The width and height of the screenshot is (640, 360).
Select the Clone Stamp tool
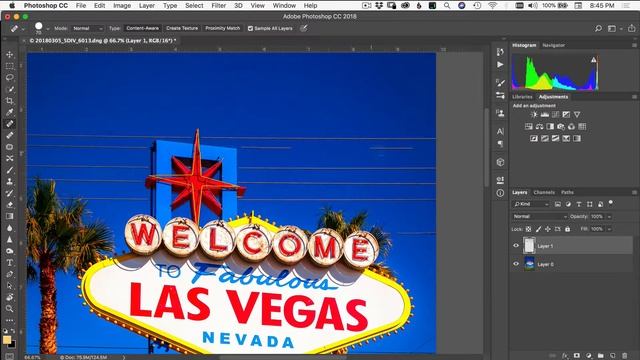[x=9, y=182]
